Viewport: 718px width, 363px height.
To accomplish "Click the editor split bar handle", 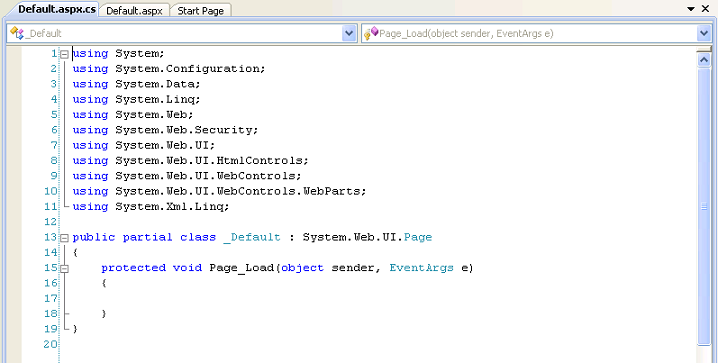I will pyautogui.click(x=703, y=49).
